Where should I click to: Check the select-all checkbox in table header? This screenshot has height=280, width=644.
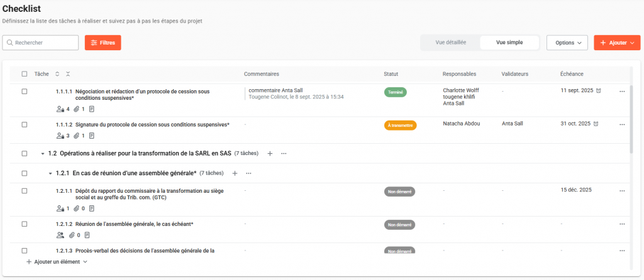point(25,74)
